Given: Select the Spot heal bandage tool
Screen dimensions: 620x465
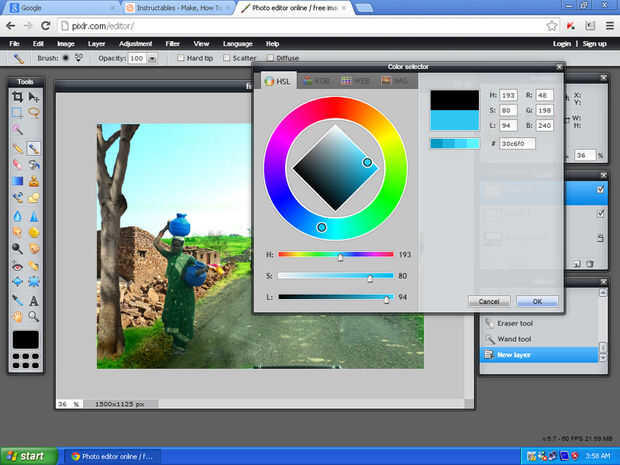Looking at the screenshot, I should (34, 267).
